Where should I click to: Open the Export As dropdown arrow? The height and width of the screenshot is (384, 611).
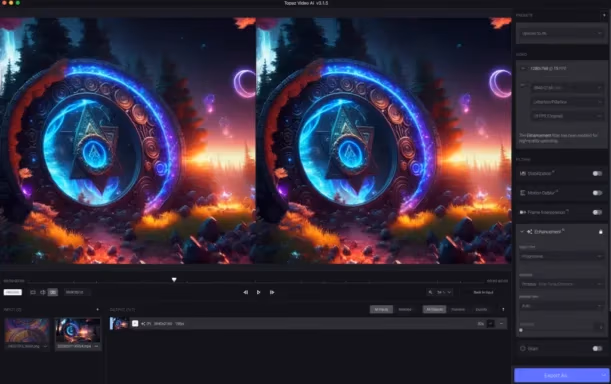(x=604, y=375)
